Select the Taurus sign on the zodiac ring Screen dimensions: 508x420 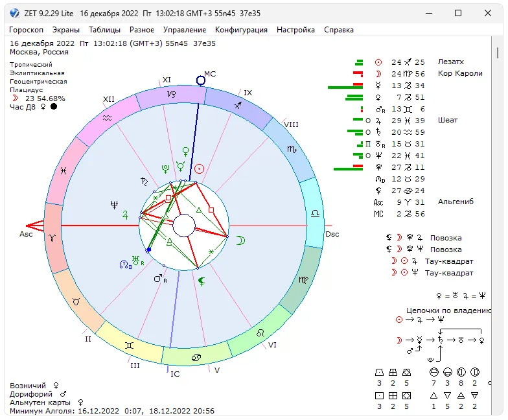coord(76,302)
